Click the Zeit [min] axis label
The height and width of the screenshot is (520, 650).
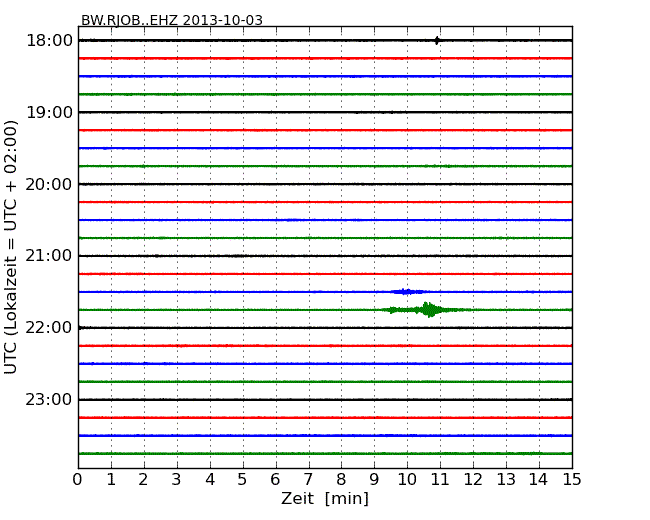[x=325, y=498]
